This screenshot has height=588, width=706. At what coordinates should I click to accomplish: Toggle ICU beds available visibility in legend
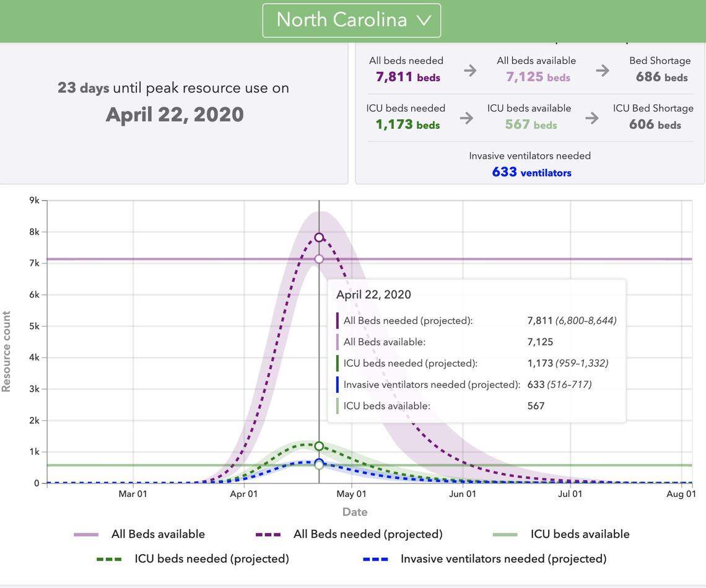point(579,532)
